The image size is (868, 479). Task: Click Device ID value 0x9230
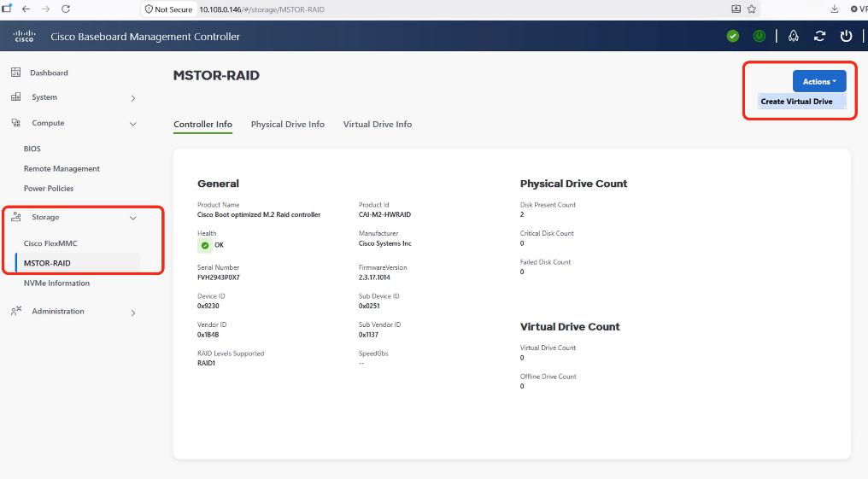click(208, 306)
